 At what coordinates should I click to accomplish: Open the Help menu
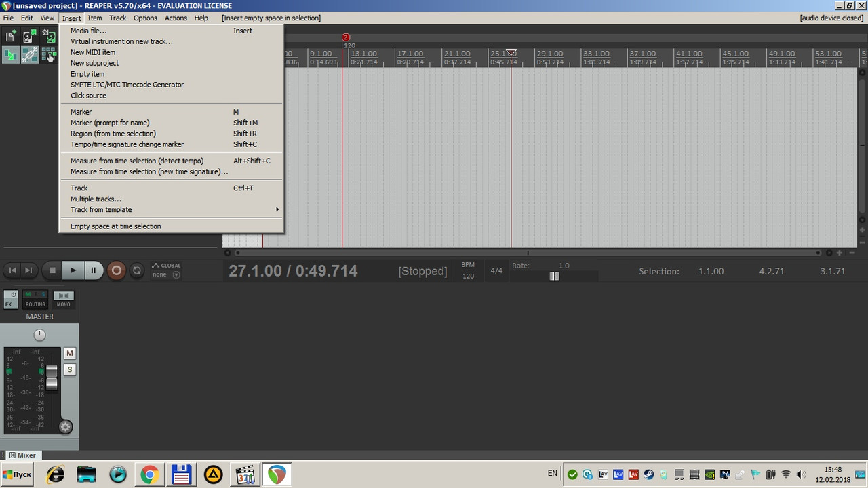click(x=201, y=18)
